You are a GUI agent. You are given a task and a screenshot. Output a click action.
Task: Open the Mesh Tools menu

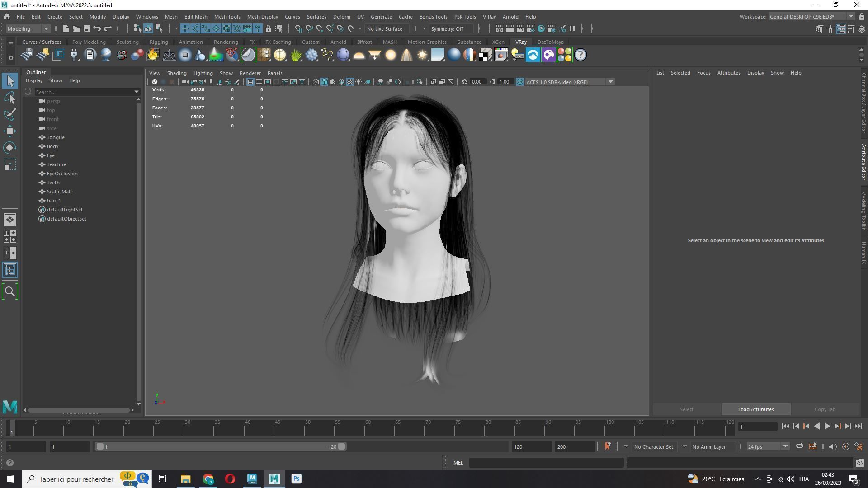tap(227, 17)
